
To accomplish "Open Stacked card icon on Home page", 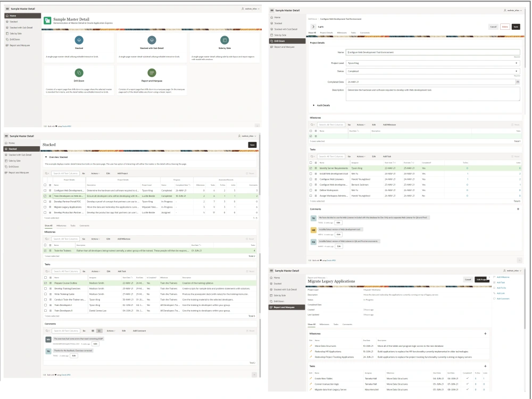I will tap(79, 40).
